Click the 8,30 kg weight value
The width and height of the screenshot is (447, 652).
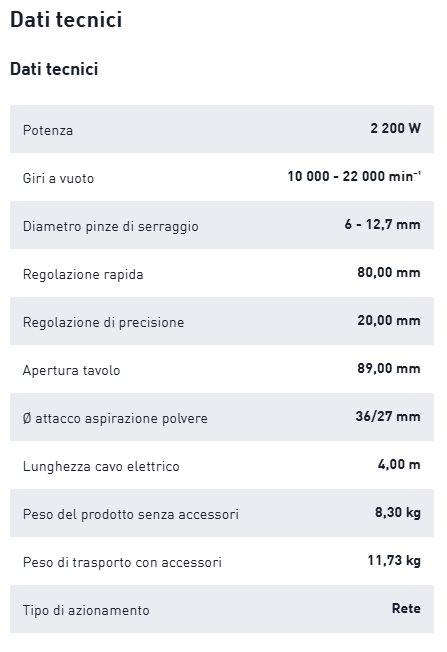tap(398, 513)
